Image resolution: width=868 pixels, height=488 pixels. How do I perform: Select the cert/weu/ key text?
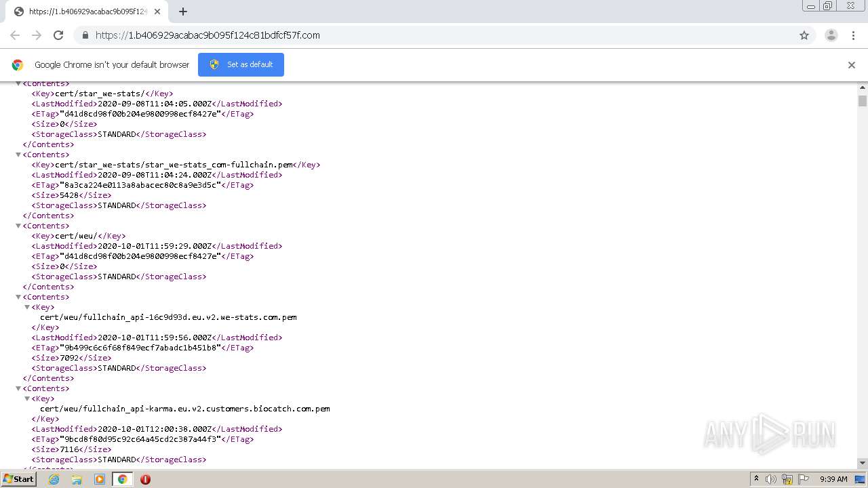[x=77, y=236]
